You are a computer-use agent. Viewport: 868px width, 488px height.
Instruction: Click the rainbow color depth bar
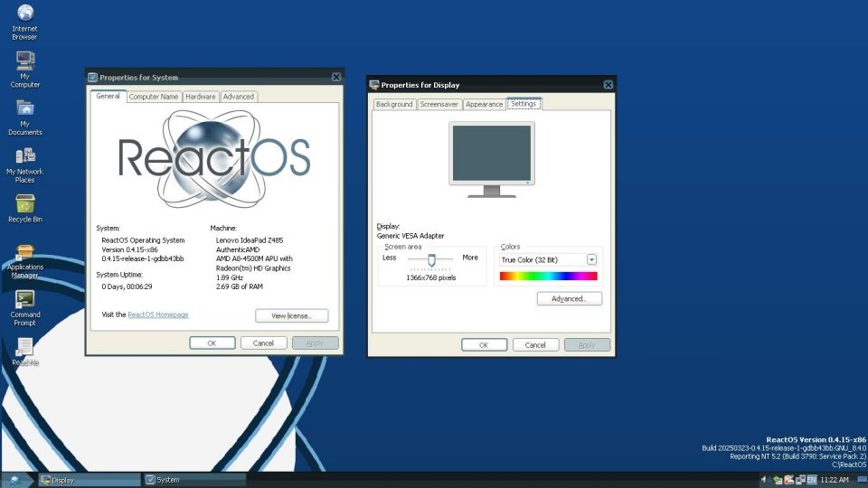548,277
